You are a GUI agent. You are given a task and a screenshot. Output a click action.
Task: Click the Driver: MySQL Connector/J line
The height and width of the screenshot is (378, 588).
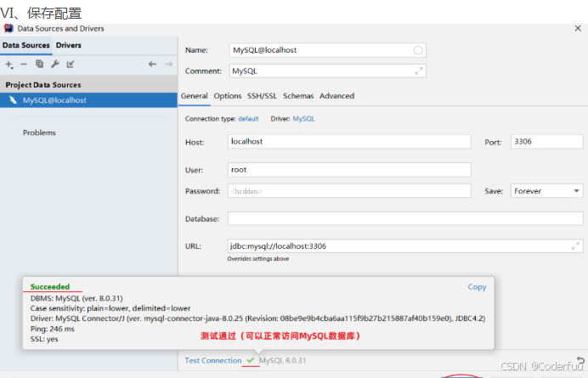[x=258, y=319]
